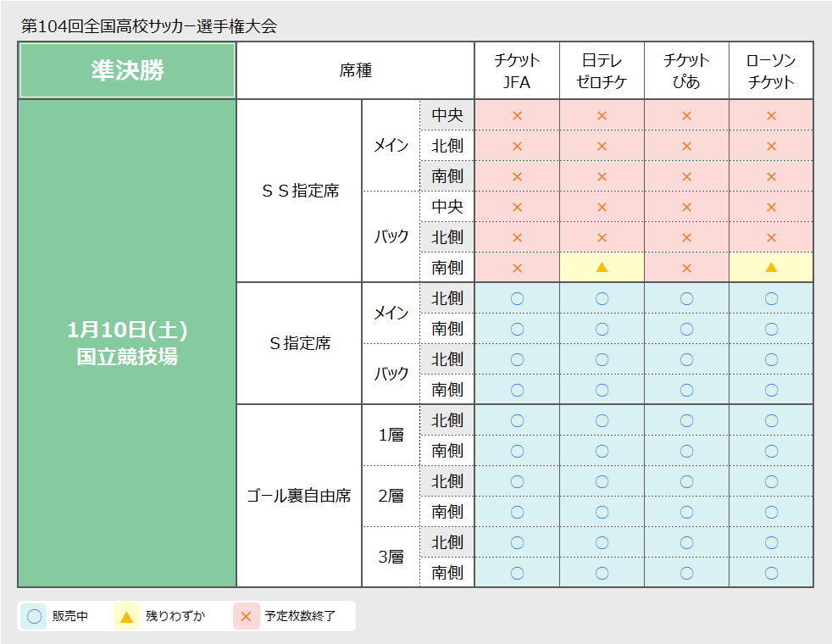832x644 pixels.
Task: Click the メイン label under S指定席
Action: point(391,313)
